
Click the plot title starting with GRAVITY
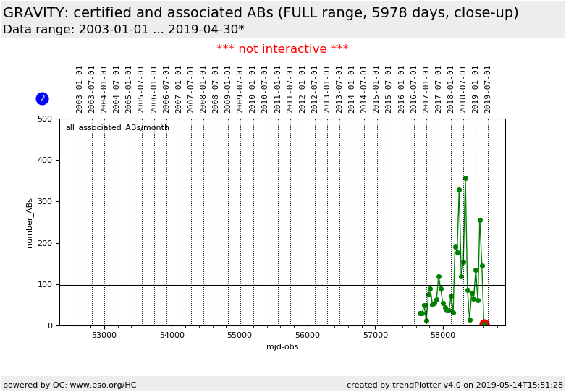pyautogui.click(x=261, y=13)
